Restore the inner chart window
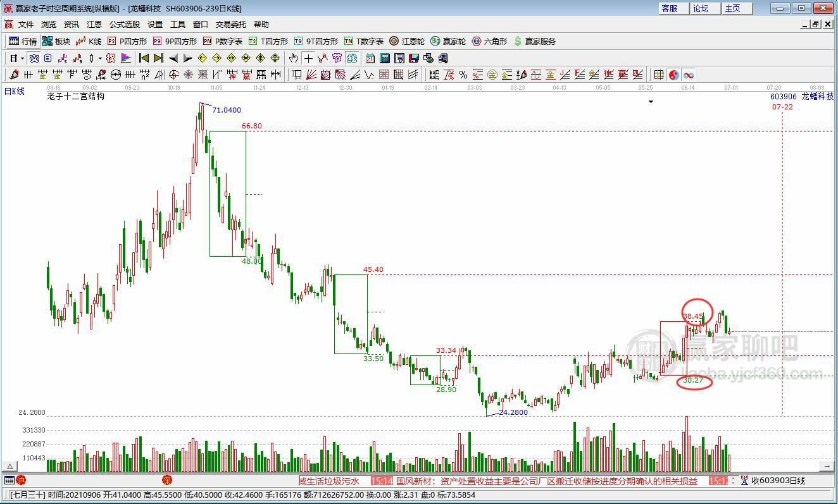This screenshot has height=504, width=838. pyautogui.click(x=815, y=24)
